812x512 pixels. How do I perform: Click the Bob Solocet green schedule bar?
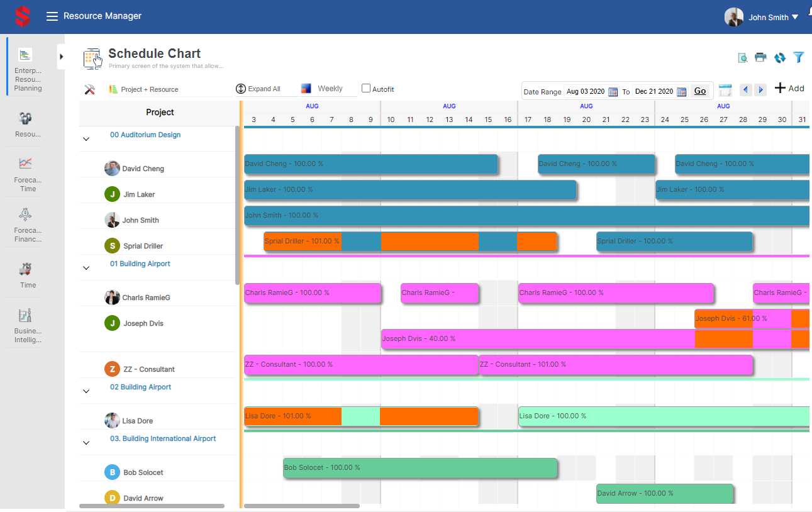point(420,468)
